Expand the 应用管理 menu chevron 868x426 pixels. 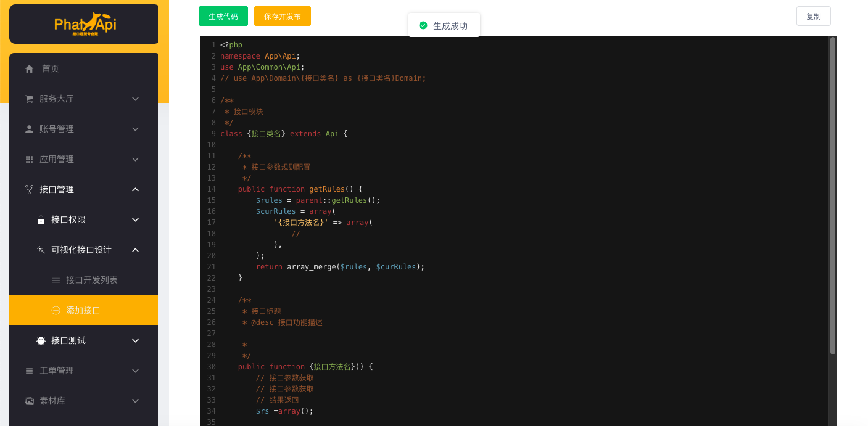click(136, 159)
